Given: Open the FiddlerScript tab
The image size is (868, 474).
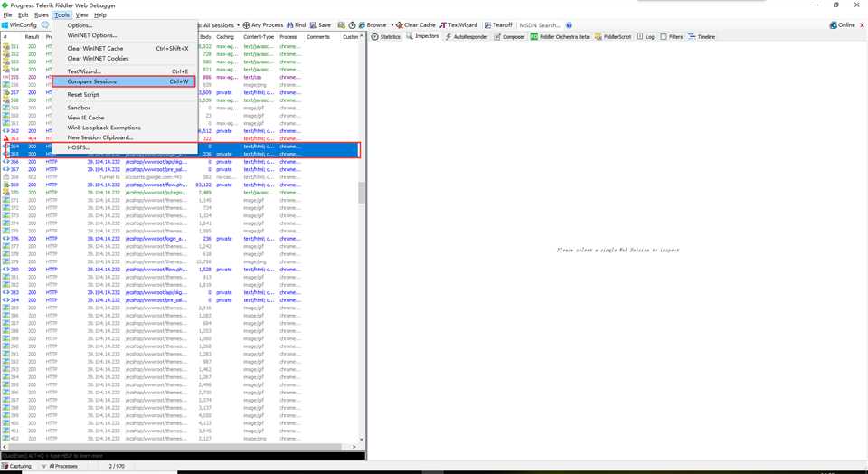Looking at the screenshot, I should tap(613, 36).
